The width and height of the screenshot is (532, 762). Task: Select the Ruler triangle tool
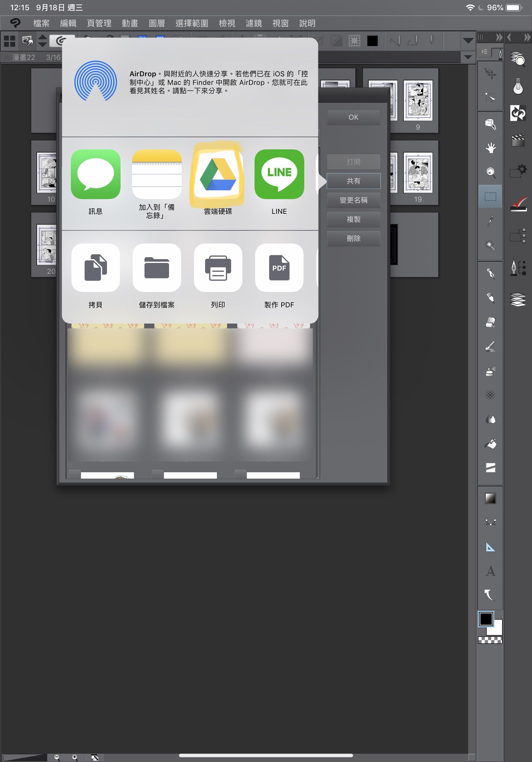point(491,547)
